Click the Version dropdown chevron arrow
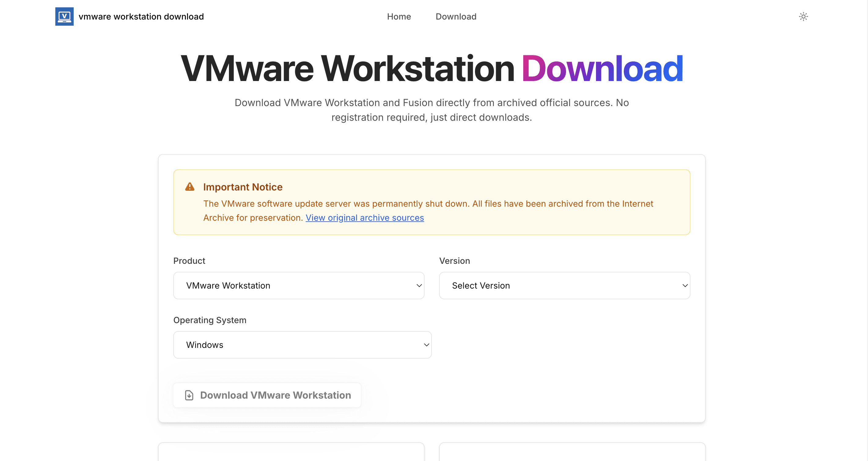Viewport: 868px width, 461px height. pos(685,286)
